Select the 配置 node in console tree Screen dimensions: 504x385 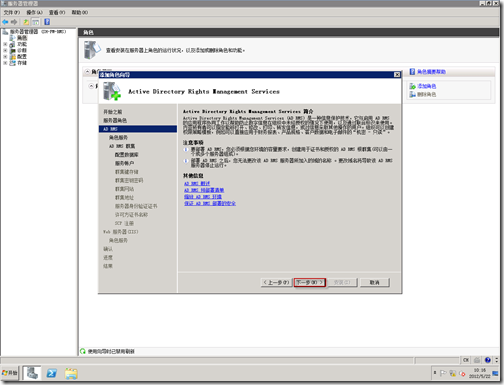[22, 57]
